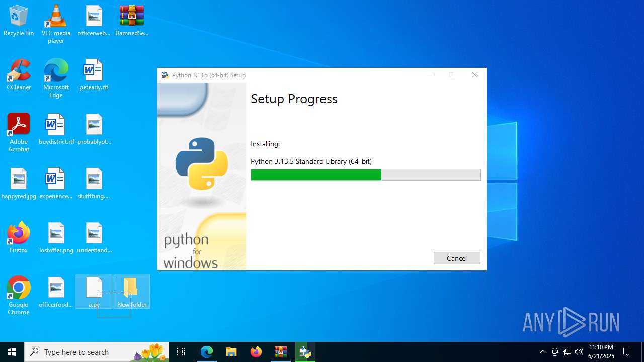Minimize the Python Setup window

[x=429, y=75]
